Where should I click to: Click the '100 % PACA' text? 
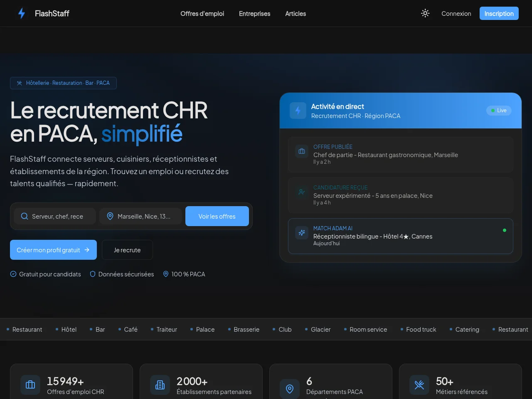pos(188,274)
